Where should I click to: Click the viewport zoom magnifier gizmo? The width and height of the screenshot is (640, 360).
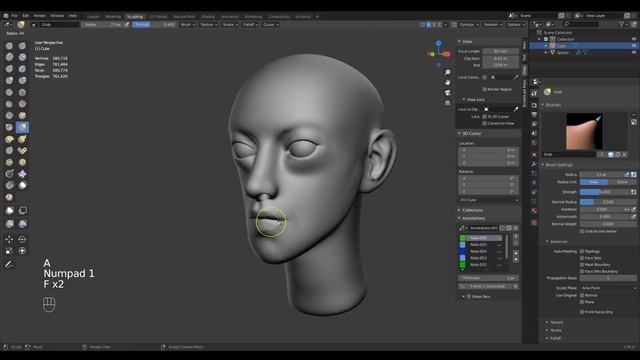[448, 72]
